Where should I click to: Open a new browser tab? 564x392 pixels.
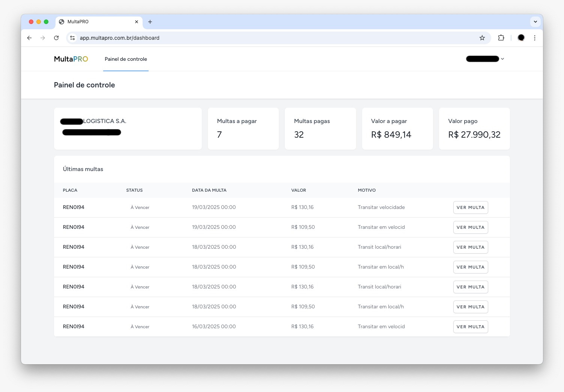click(x=150, y=22)
